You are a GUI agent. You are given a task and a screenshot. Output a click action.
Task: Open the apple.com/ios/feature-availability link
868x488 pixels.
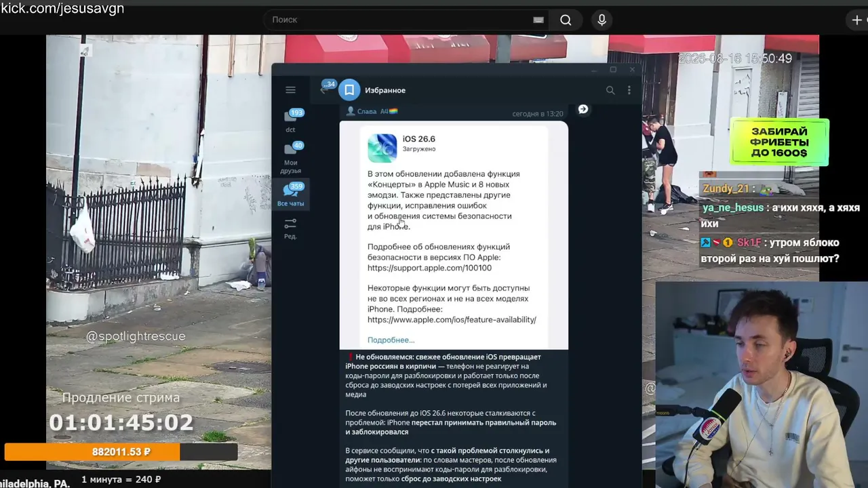click(452, 319)
